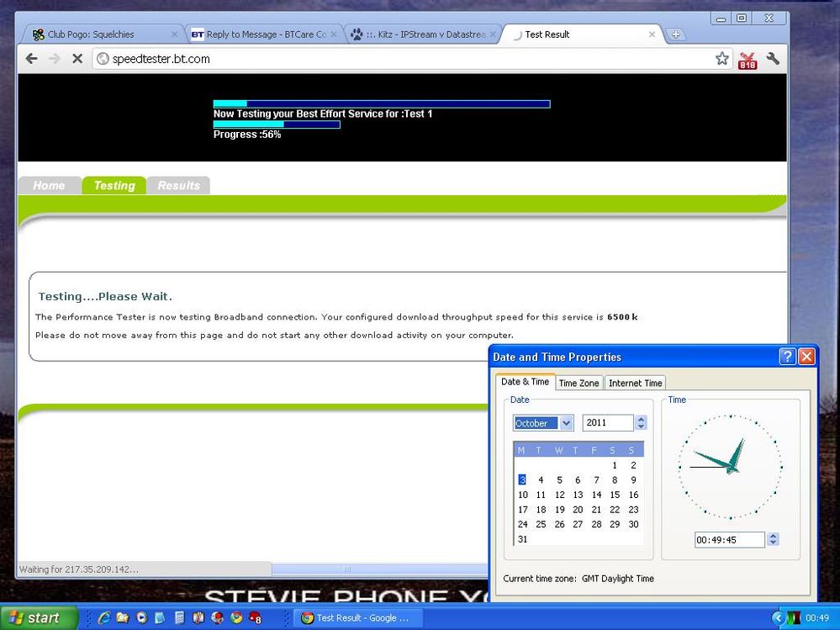Click the 2011 year field

click(607, 423)
